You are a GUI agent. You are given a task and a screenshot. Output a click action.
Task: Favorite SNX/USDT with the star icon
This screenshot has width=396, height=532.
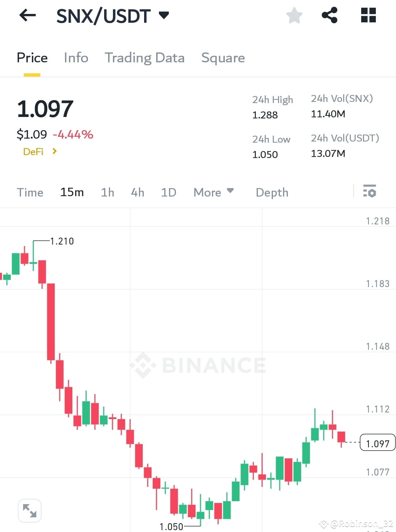coord(294,15)
